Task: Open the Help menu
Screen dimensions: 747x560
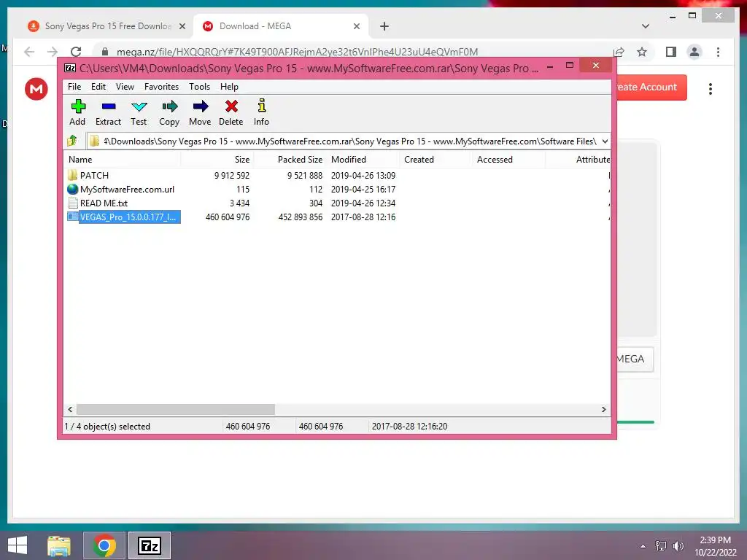Action: 229,87
